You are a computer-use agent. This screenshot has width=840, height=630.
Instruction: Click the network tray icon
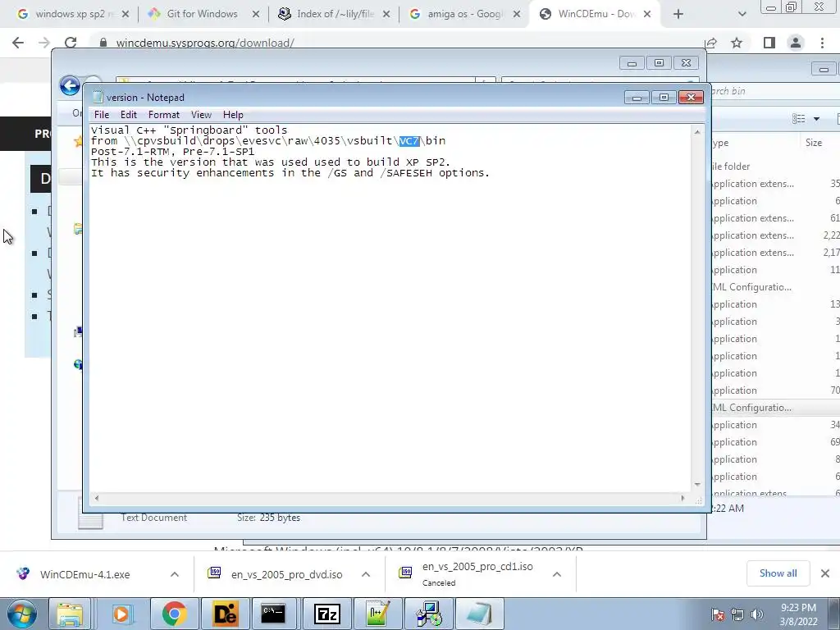tap(737, 614)
